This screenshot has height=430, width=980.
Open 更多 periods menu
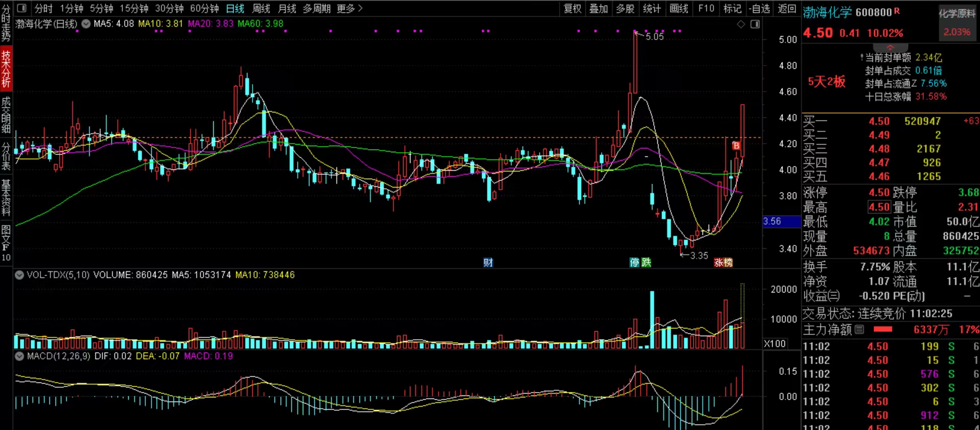(x=350, y=8)
